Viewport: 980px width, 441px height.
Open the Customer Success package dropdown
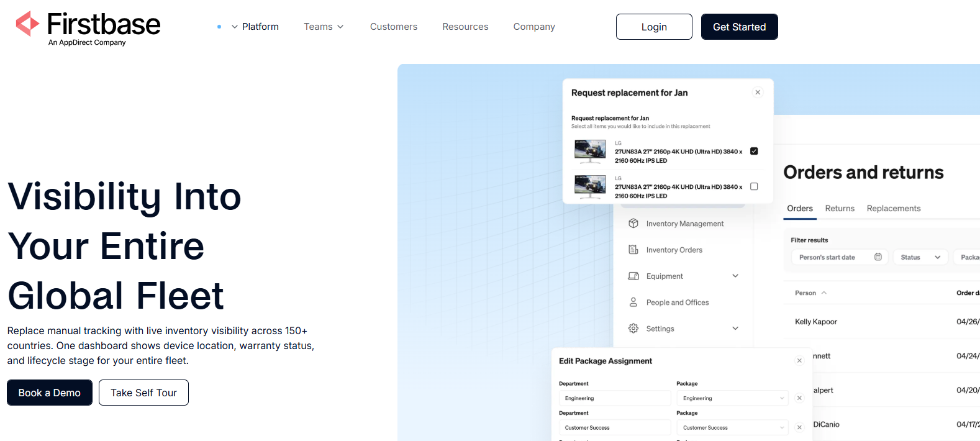pyautogui.click(x=733, y=427)
